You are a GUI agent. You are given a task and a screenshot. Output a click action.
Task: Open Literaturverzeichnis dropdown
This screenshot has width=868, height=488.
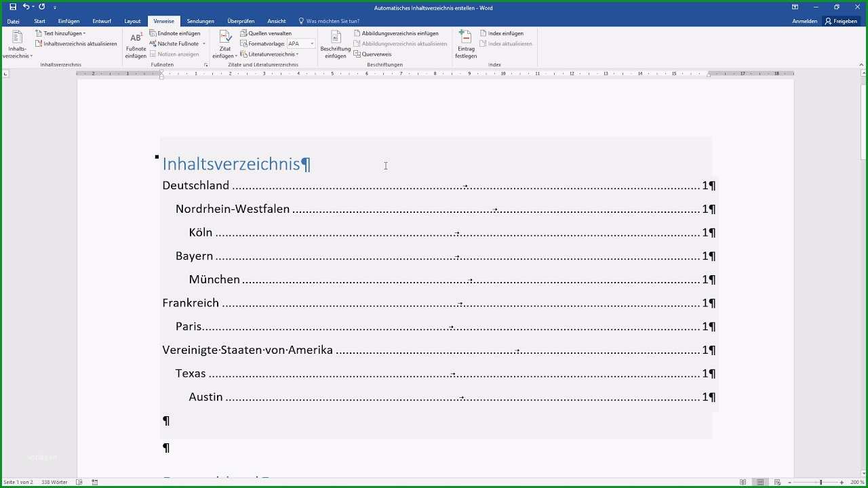(269, 54)
